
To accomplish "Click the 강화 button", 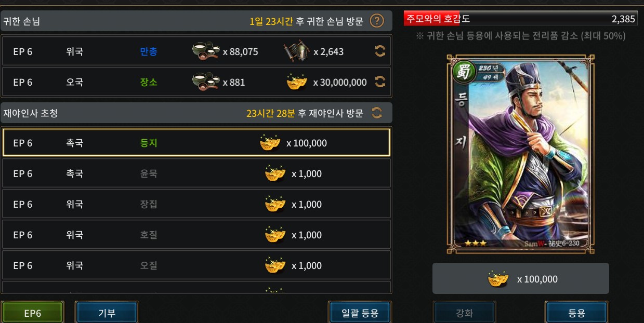I will click(x=464, y=313).
